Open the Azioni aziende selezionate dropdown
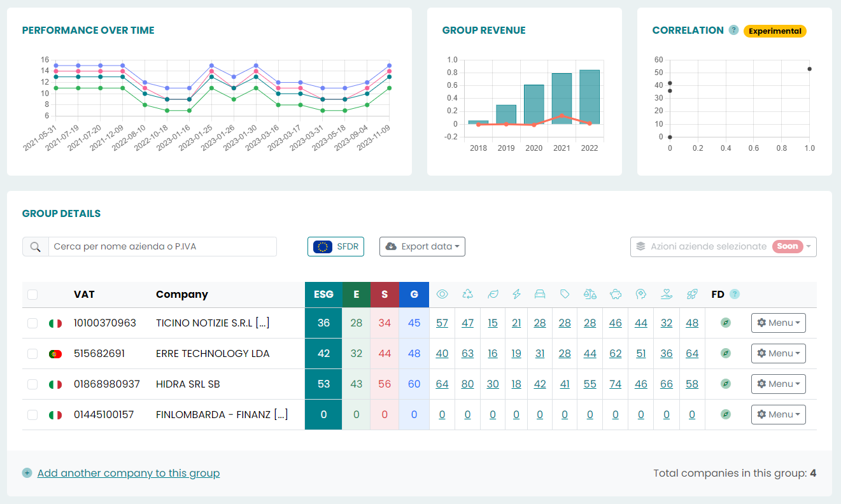Viewport: 841px width, 504px height. (723, 246)
